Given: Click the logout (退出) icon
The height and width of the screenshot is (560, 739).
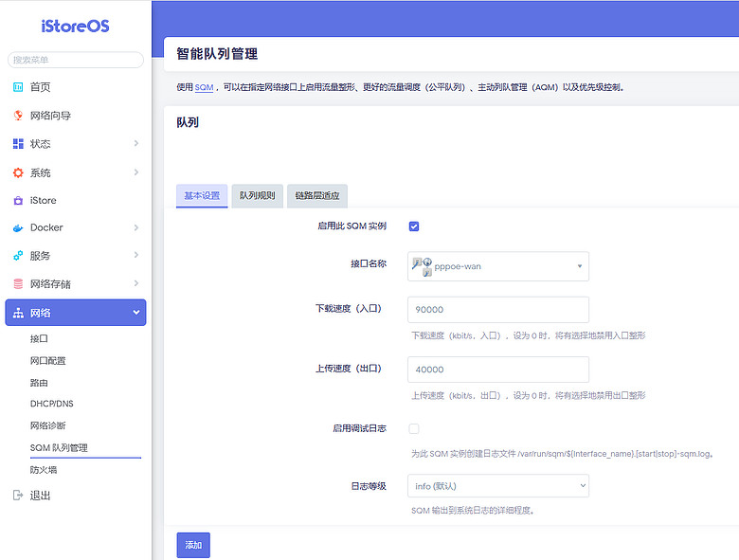Looking at the screenshot, I should pyautogui.click(x=18, y=495).
